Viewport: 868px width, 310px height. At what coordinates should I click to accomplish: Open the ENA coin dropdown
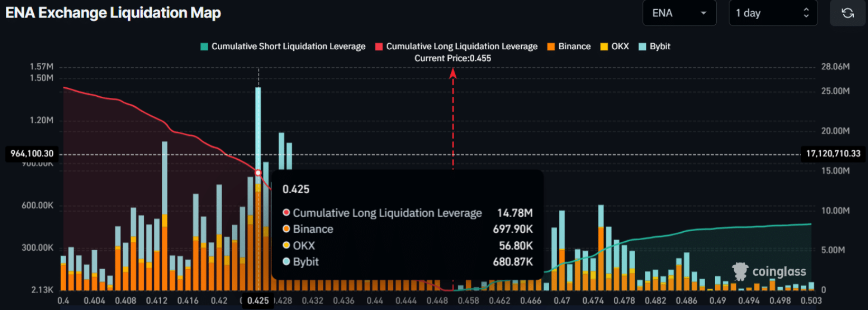point(679,13)
